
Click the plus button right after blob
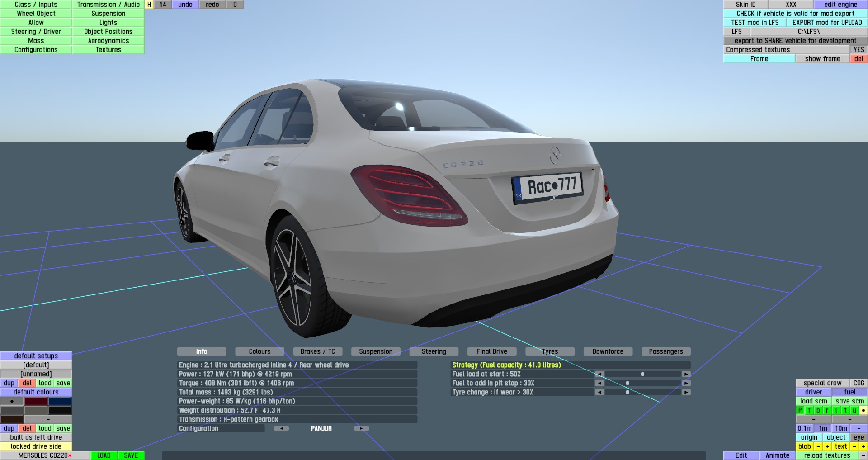coord(827,446)
